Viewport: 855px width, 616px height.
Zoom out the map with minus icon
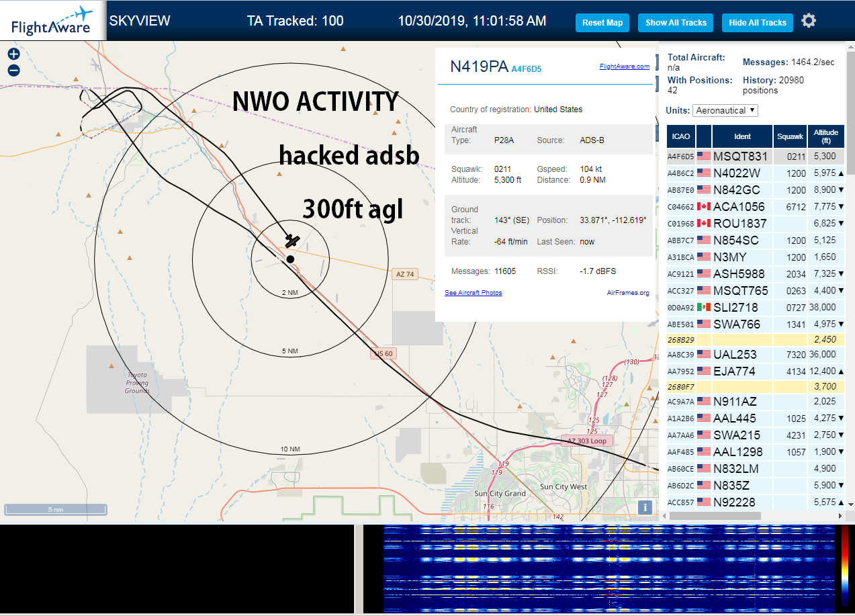click(13, 70)
